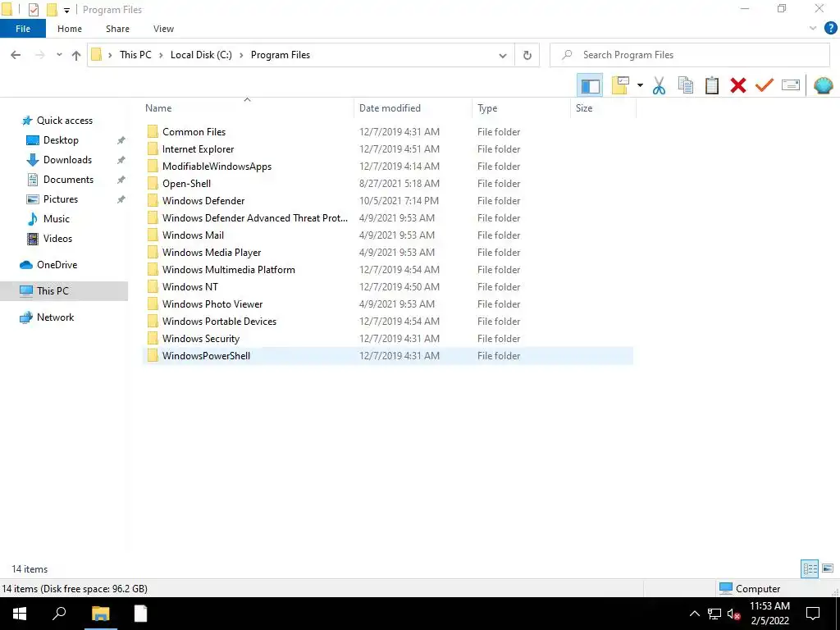840x630 pixels.
Task: Open Pictures in navigation pane
Action: pos(61,199)
